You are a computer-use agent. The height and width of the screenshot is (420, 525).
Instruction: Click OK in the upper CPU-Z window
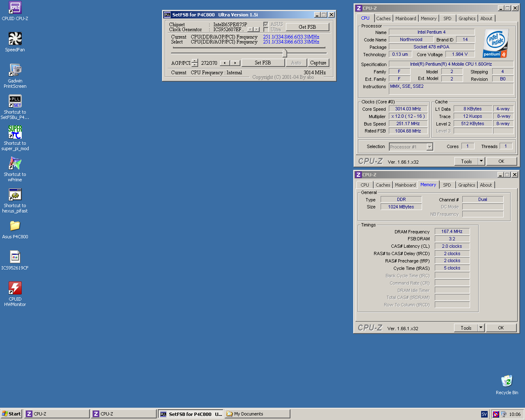pos(501,161)
